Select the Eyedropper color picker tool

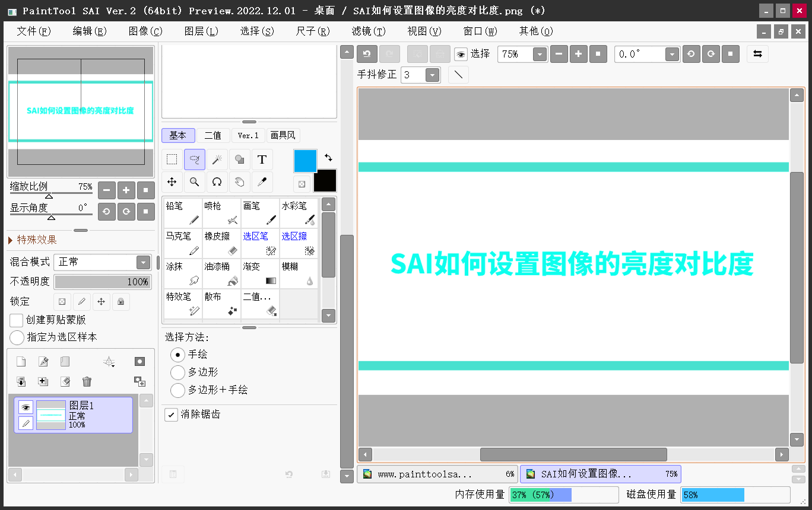[x=262, y=182]
